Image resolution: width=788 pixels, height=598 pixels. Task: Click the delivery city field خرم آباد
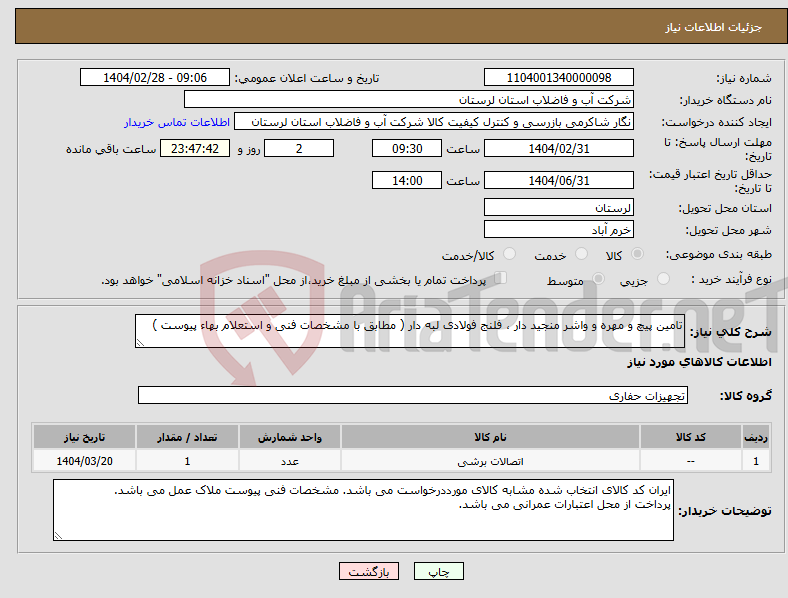click(x=559, y=229)
